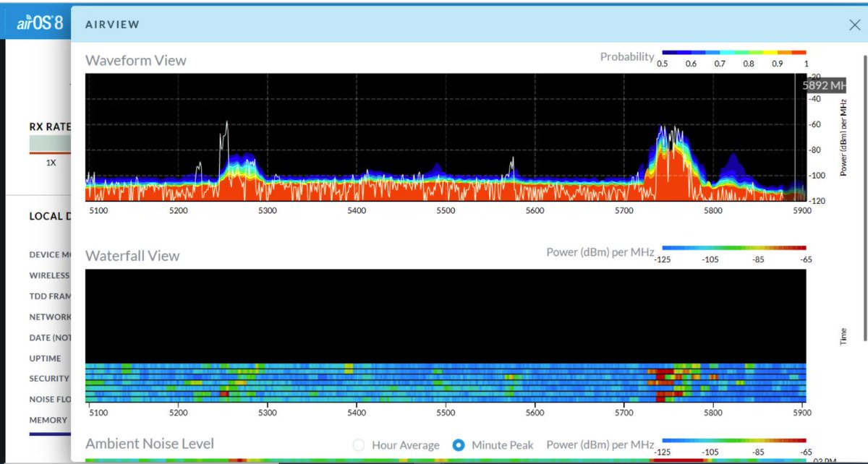The width and height of the screenshot is (868, 464).
Task: Click the RX RATE label behind dialog
Action: (x=51, y=126)
